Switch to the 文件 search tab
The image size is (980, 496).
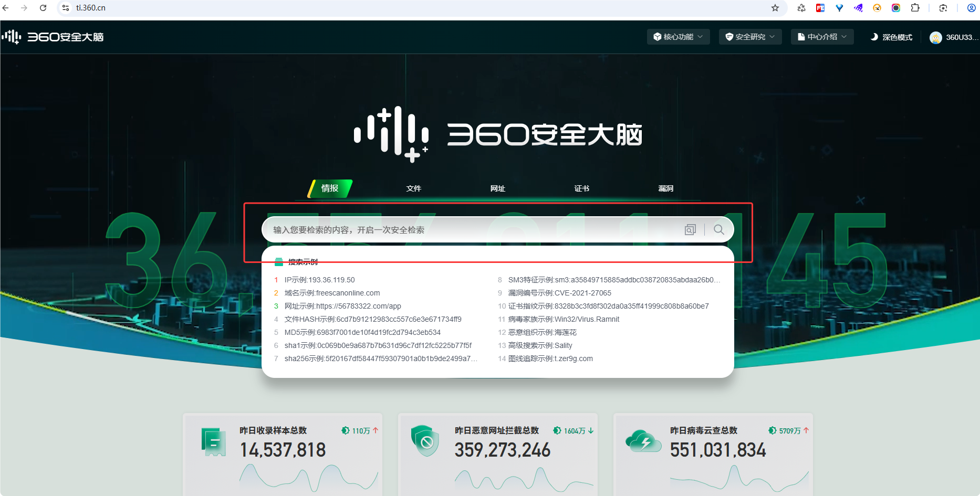tap(414, 188)
